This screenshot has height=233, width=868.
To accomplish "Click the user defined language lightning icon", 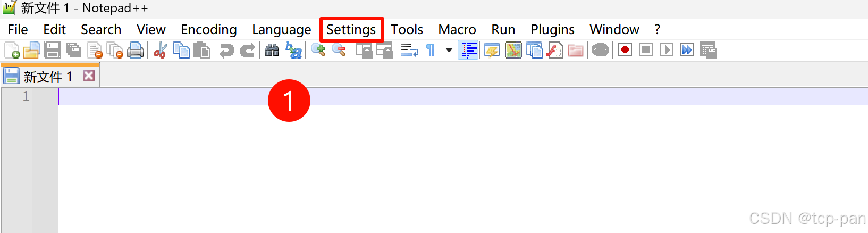I will pos(492,51).
